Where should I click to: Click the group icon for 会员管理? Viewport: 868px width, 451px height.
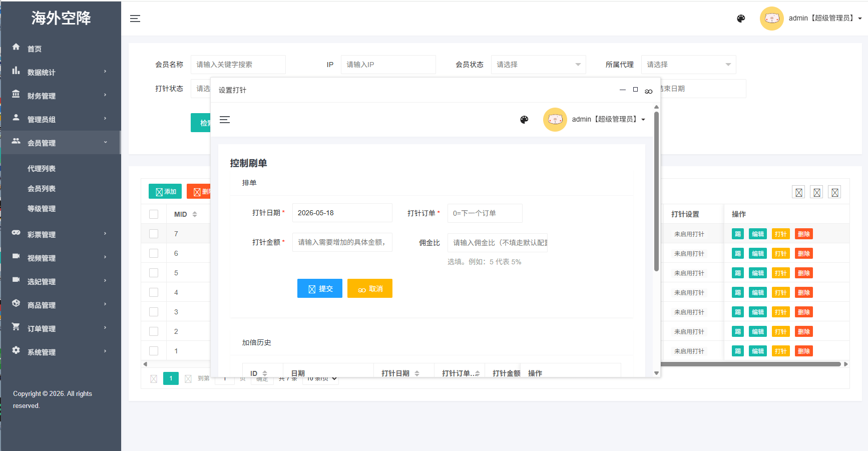coord(16,141)
